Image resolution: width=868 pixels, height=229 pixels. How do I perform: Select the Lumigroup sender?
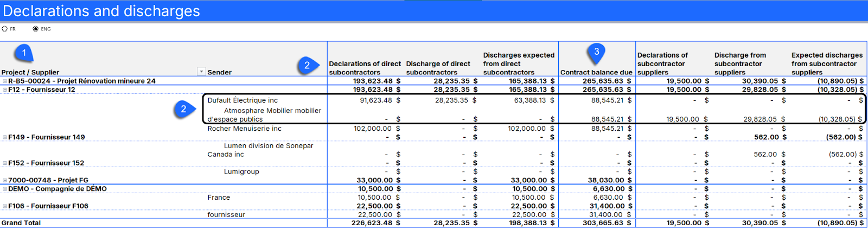point(241,171)
